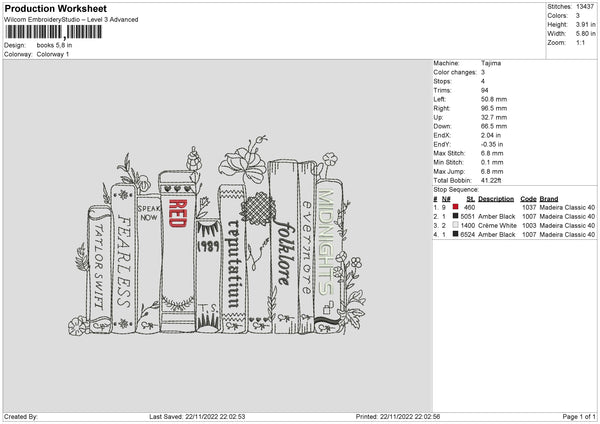The height and width of the screenshot is (424, 600).
Task: Click the 'Color changes:' label
Action: click(455, 72)
